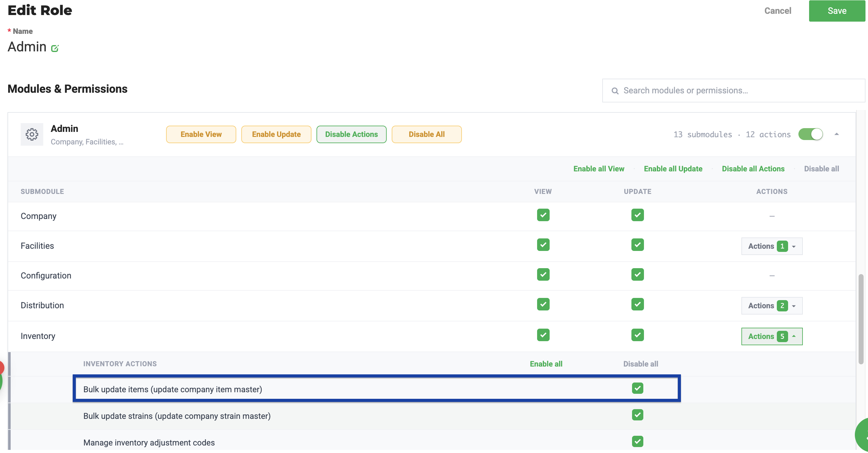Click the Enable Update button
Screen dimensions: 868x453
tap(276, 134)
